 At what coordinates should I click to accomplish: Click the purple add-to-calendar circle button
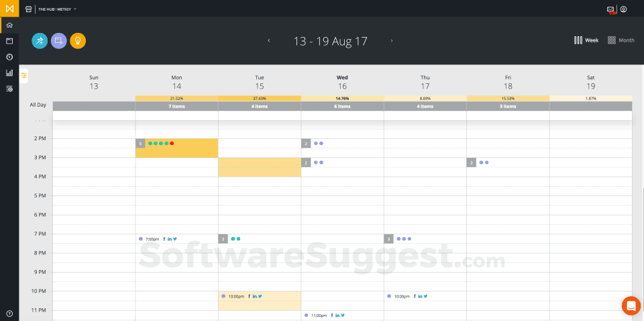click(59, 40)
